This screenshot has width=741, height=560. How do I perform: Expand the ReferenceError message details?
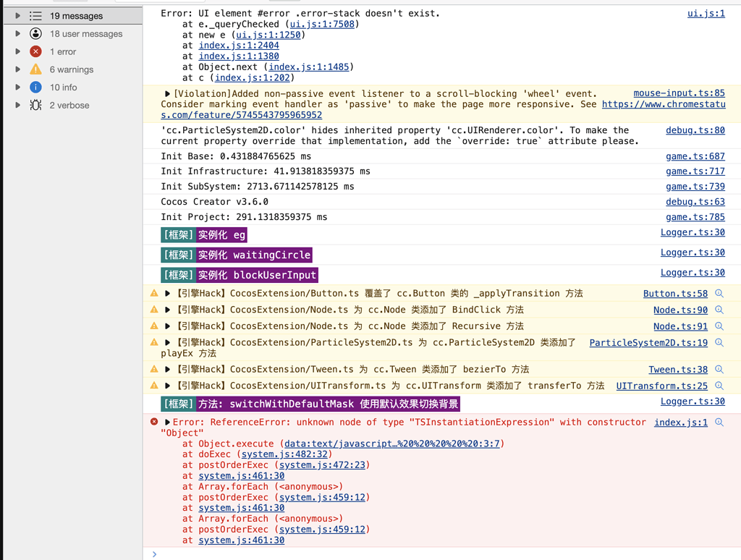click(168, 423)
